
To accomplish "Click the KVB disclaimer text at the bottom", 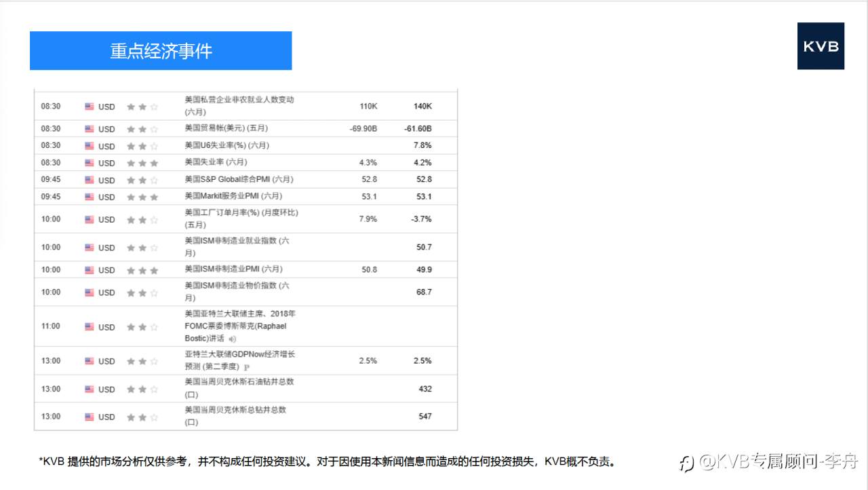I will pos(328,462).
